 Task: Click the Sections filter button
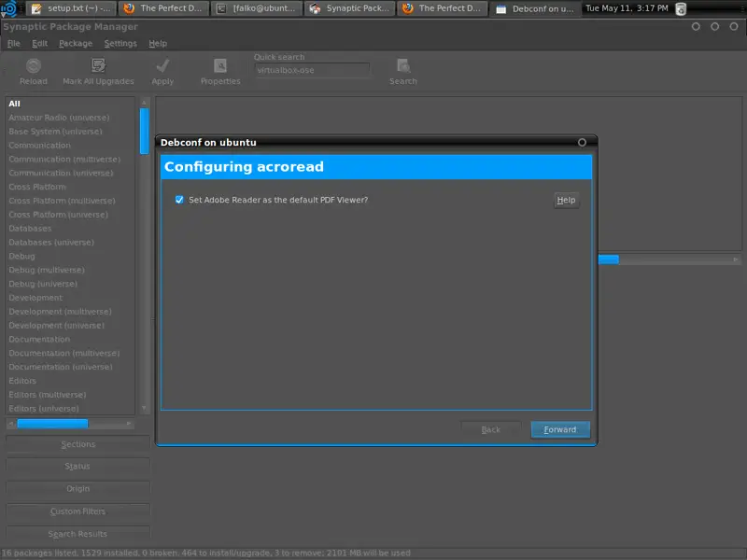click(x=78, y=444)
